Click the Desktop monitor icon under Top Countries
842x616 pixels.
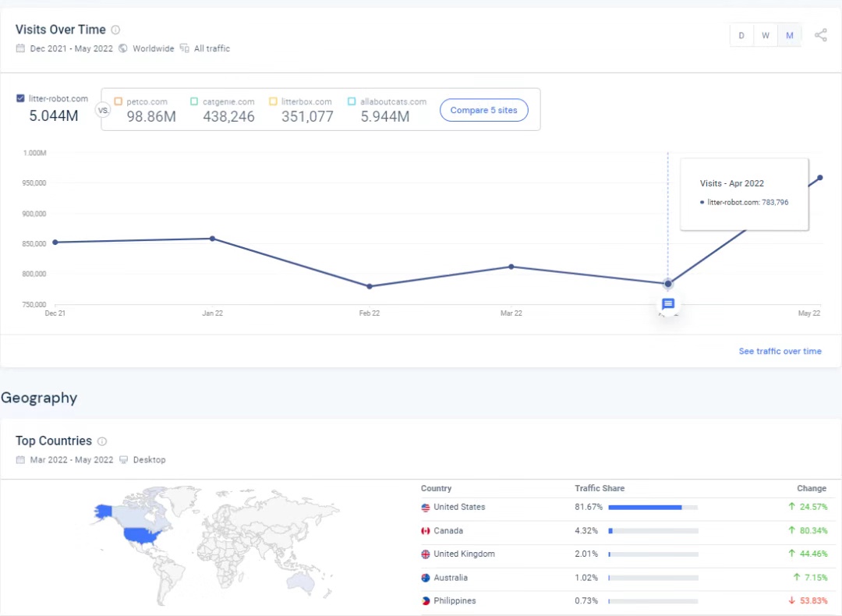[x=123, y=459]
